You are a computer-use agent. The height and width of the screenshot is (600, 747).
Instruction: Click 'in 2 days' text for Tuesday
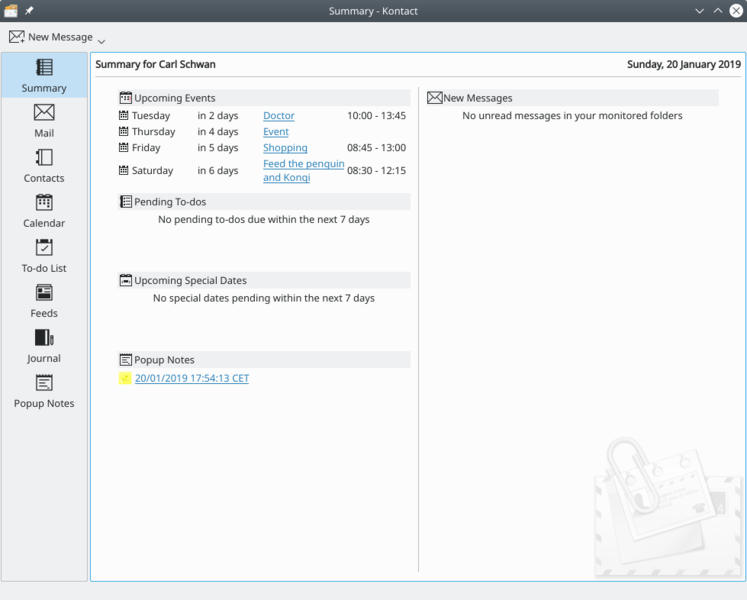(218, 115)
